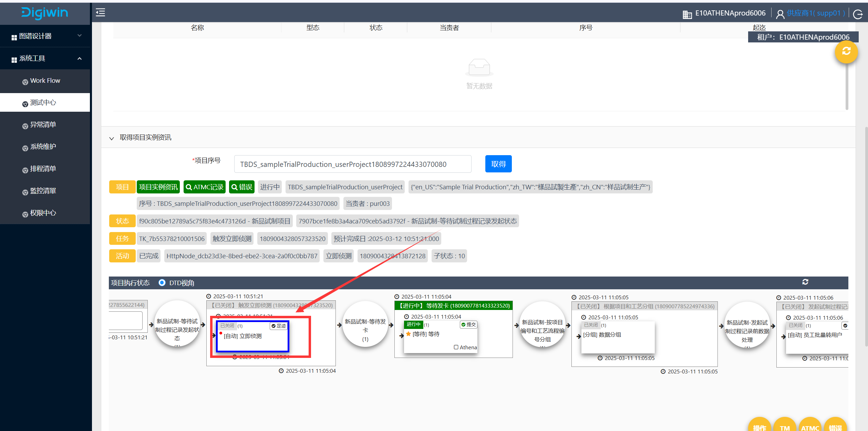Click the orange 任务 label
This screenshot has height=431, width=868.
click(x=122, y=239)
